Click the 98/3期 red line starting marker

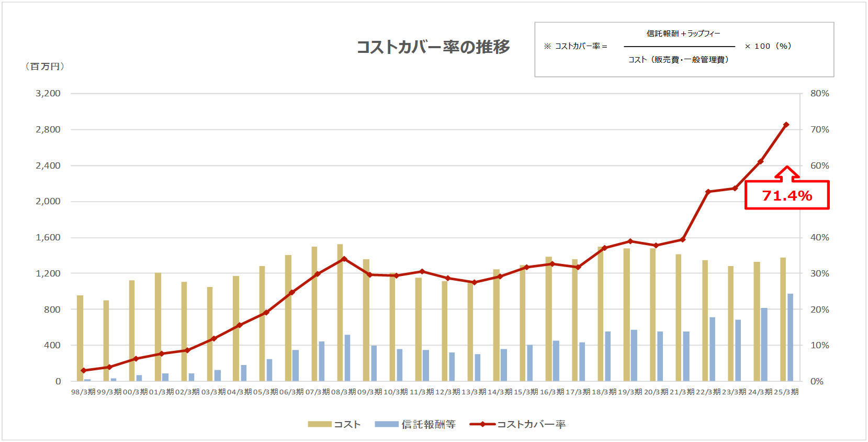pyautogui.click(x=84, y=370)
